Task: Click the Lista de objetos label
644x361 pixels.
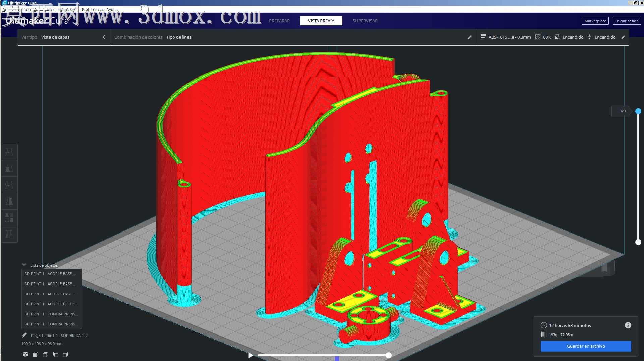Action: pyautogui.click(x=44, y=265)
